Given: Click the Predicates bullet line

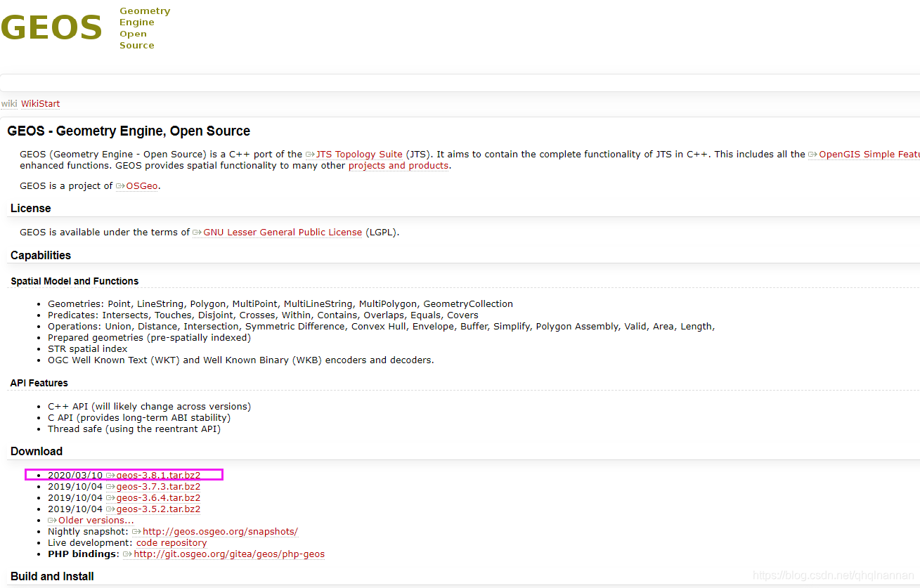Looking at the screenshot, I should [x=263, y=315].
